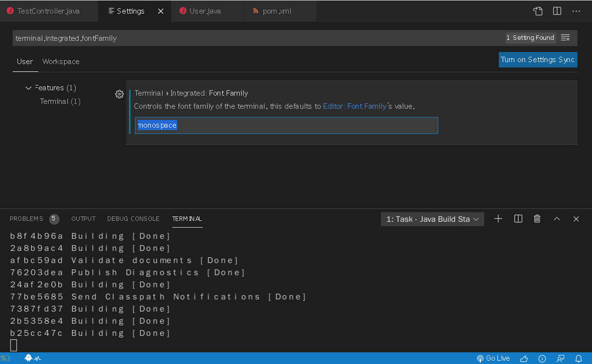
Task: Click Turn on Settings Sync
Action: 538,59
